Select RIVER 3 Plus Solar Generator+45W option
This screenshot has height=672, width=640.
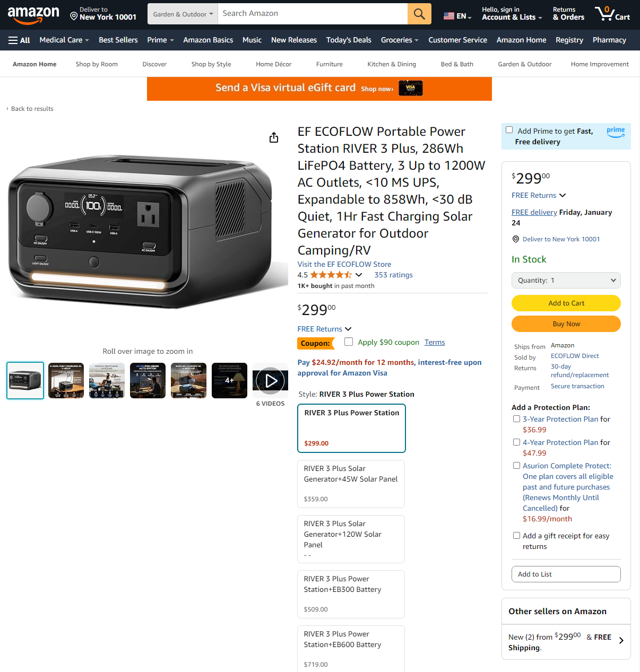(x=351, y=484)
